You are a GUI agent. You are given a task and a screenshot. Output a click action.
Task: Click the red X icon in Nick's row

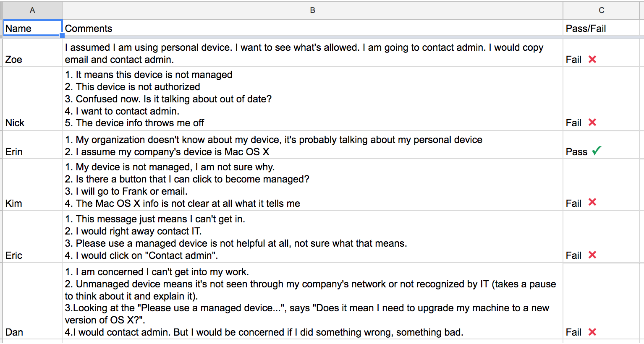592,122
